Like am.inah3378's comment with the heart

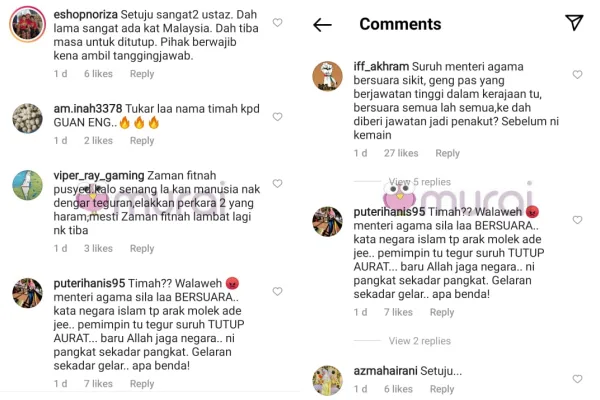click(277, 117)
